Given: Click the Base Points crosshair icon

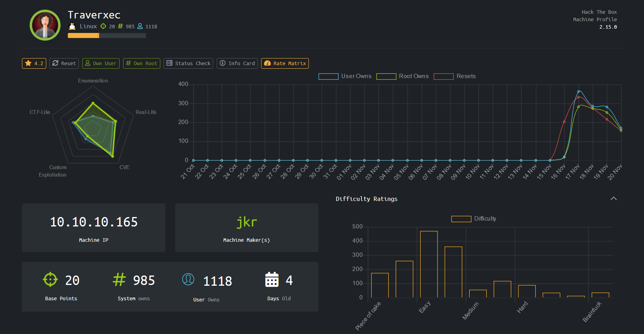Looking at the screenshot, I should (x=50, y=280).
